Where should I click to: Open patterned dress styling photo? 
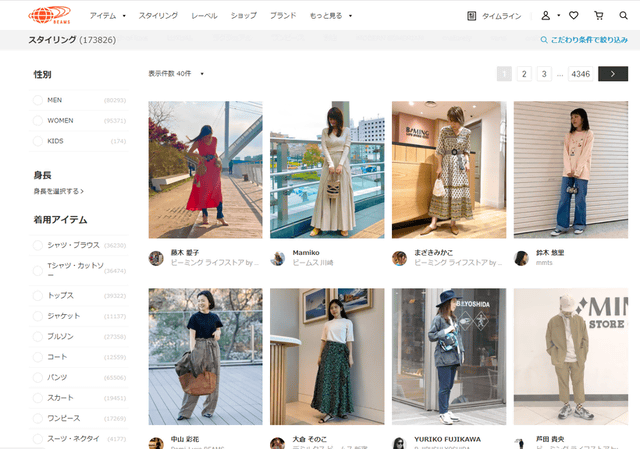[449, 170]
